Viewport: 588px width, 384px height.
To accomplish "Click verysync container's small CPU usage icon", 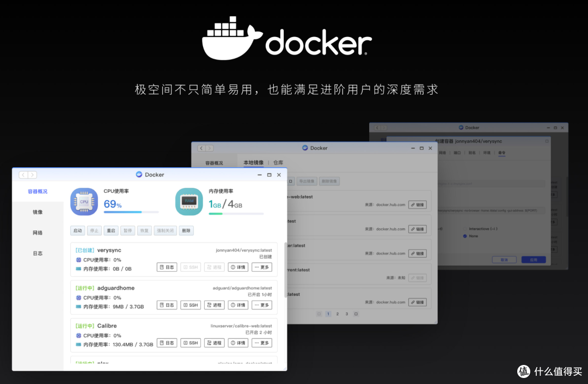I will [78, 260].
